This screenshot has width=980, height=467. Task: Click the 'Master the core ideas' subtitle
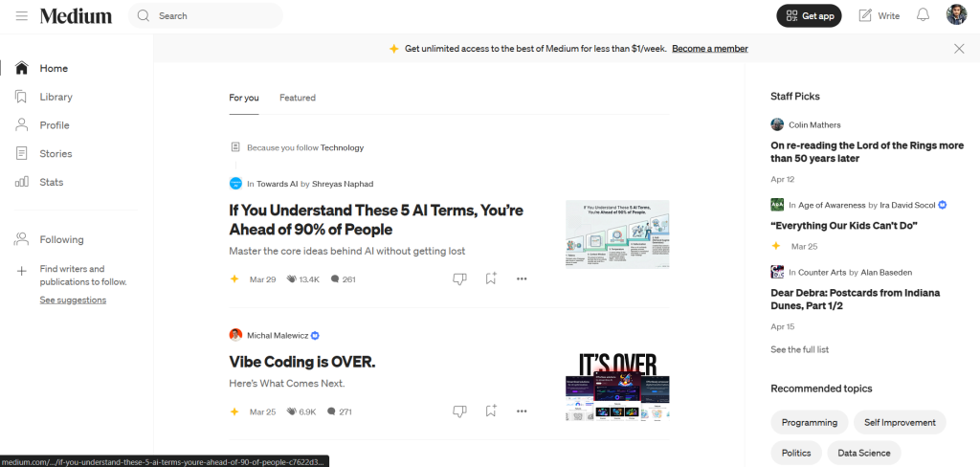click(x=346, y=251)
